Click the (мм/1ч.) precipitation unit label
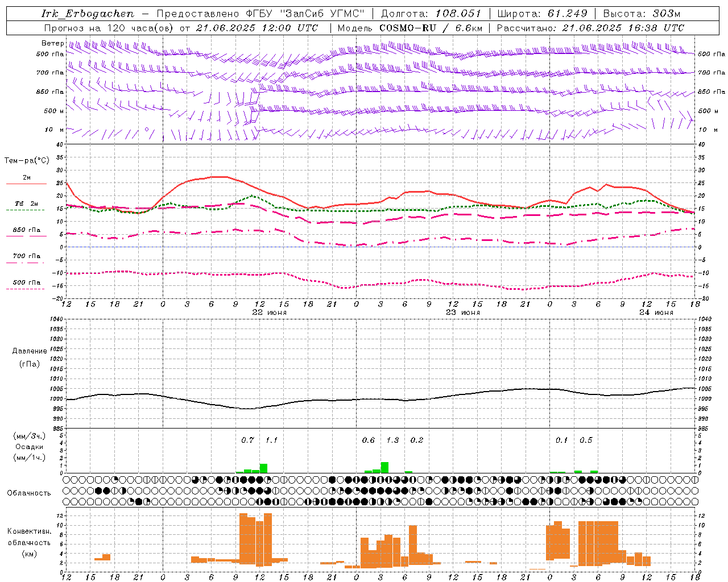The image size is (728, 582). 30,458
